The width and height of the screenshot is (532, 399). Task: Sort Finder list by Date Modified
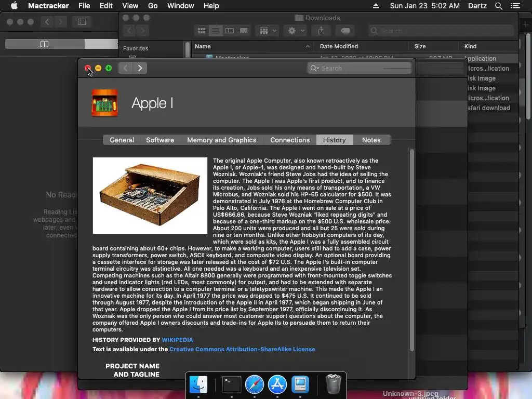tap(362, 46)
